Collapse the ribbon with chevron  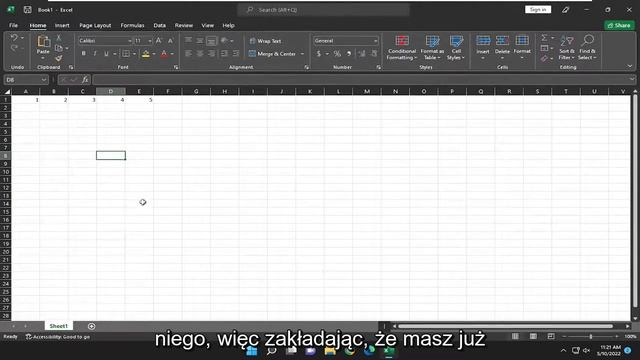pos(629,66)
